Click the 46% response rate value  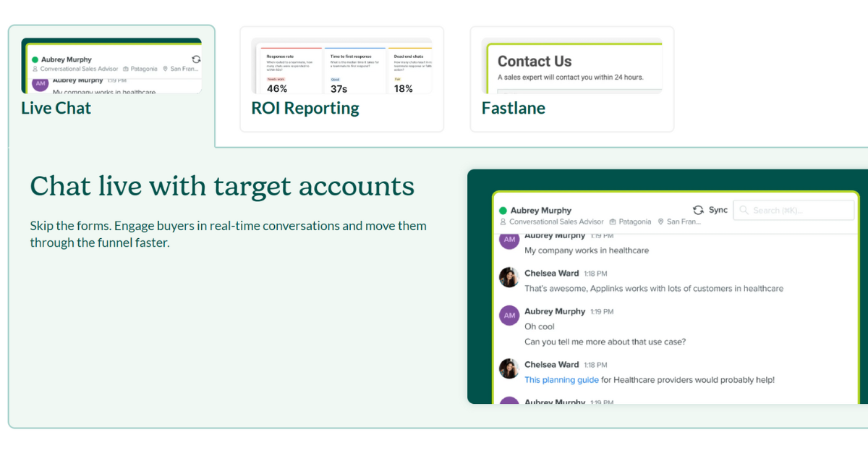pyautogui.click(x=277, y=88)
